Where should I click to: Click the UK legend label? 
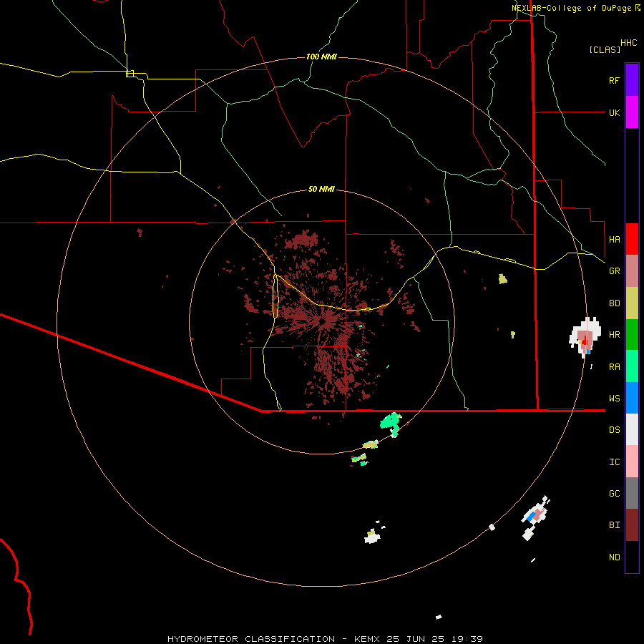(x=614, y=112)
